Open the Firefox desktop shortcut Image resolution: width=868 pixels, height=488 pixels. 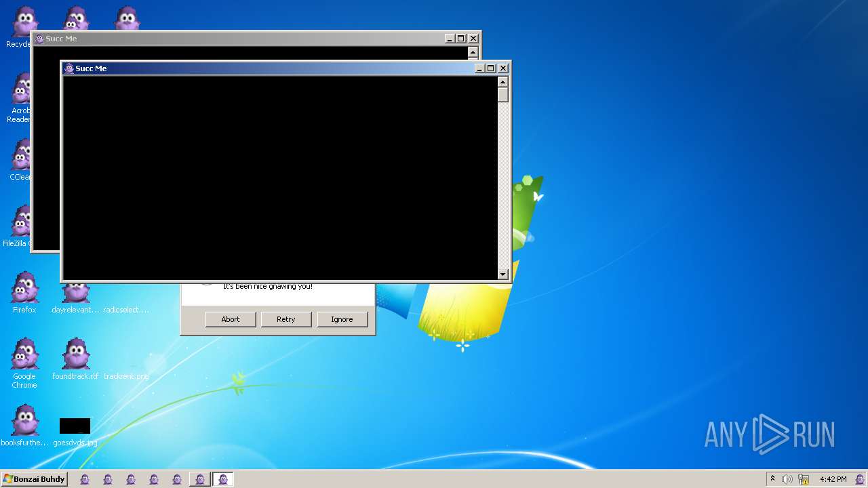point(24,293)
